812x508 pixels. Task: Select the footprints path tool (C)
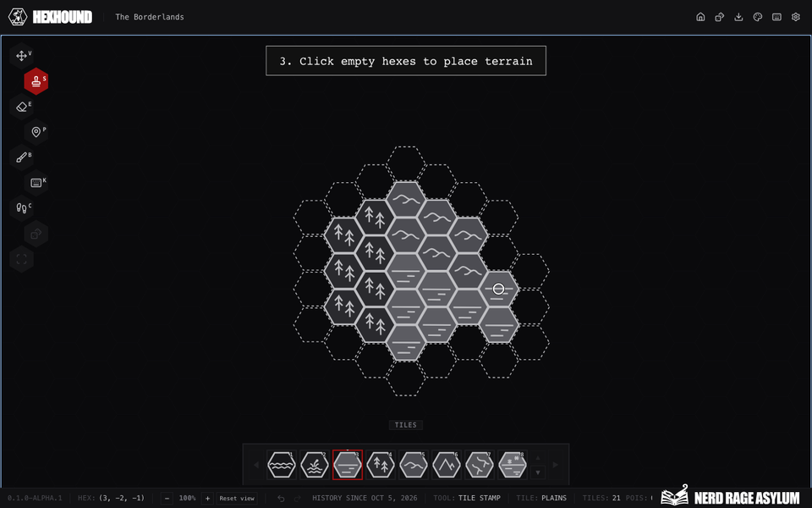[22, 208]
